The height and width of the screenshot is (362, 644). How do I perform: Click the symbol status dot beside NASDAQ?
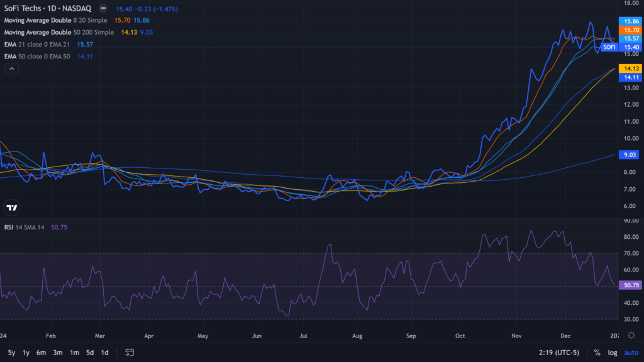pos(103,8)
